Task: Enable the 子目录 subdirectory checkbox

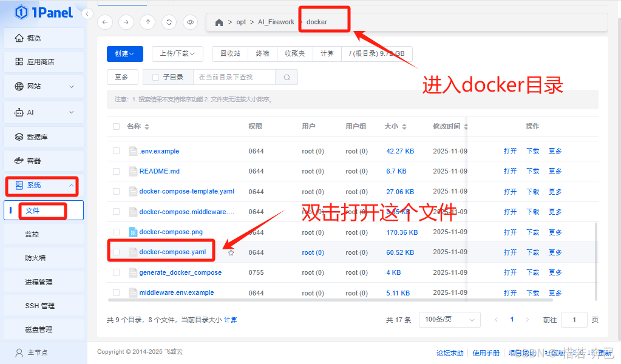Action: tap(156, 77)
